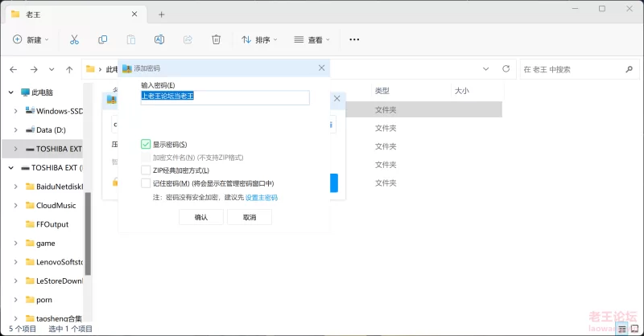Click the password field in 添加密码 dialog
Viewport: 644px width, 336px height.
[x=225, y=97]
